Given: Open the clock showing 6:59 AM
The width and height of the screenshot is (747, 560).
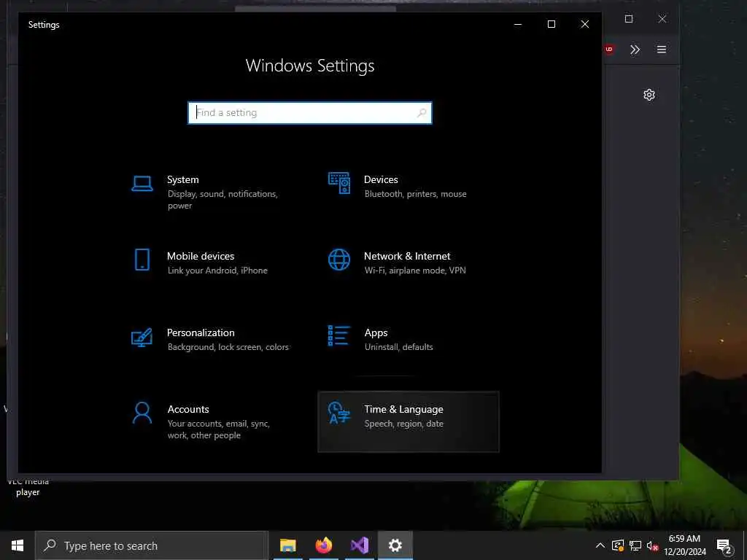Looking at the screenshot, I should pyautogui.click(x=684, y=545).
